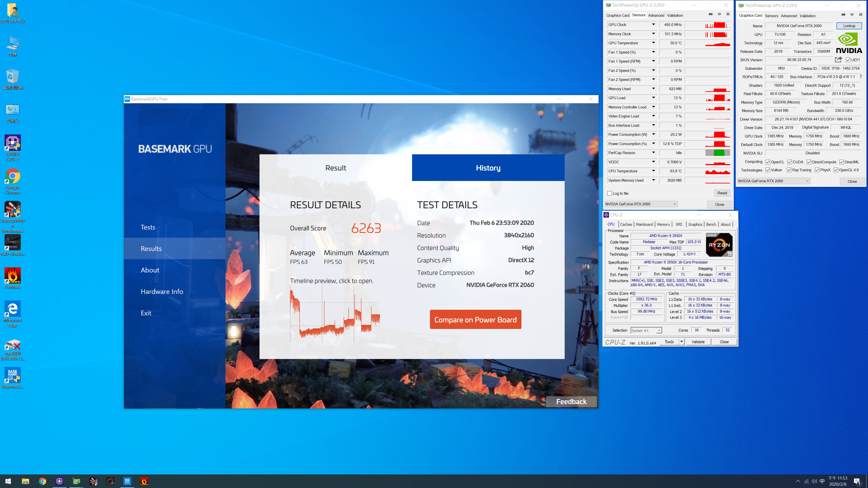Switch to Validation tab in GPU-Z Graphics Card window
868x488 pixels.
[x=807, y=16]
